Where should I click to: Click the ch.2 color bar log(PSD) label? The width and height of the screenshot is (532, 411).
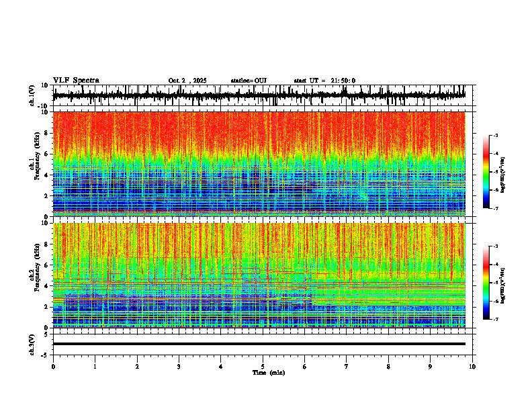click(503, 285)
